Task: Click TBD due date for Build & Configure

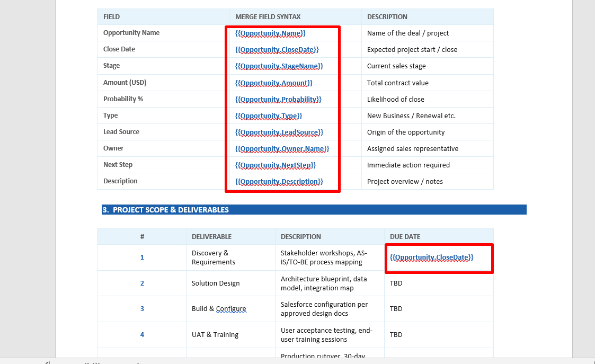Action: [x=396, y=308]
